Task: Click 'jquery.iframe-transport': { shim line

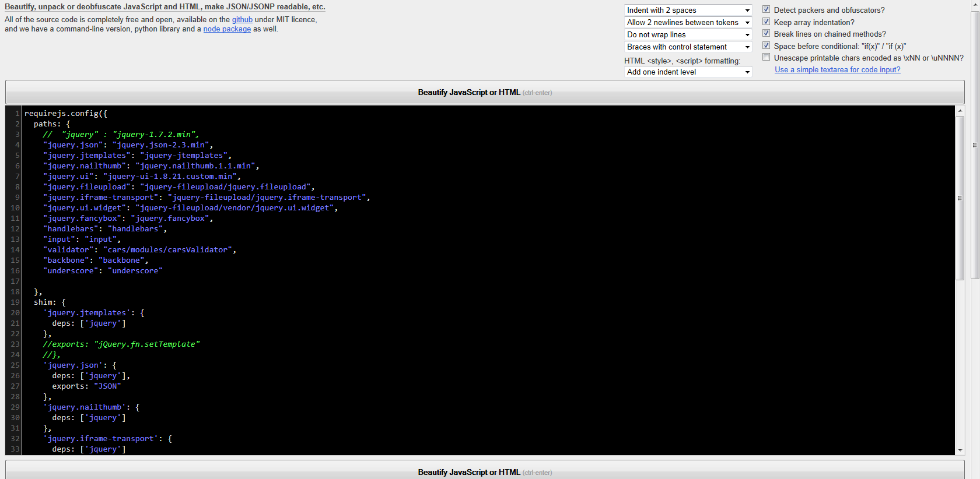Action: point(107,438)
